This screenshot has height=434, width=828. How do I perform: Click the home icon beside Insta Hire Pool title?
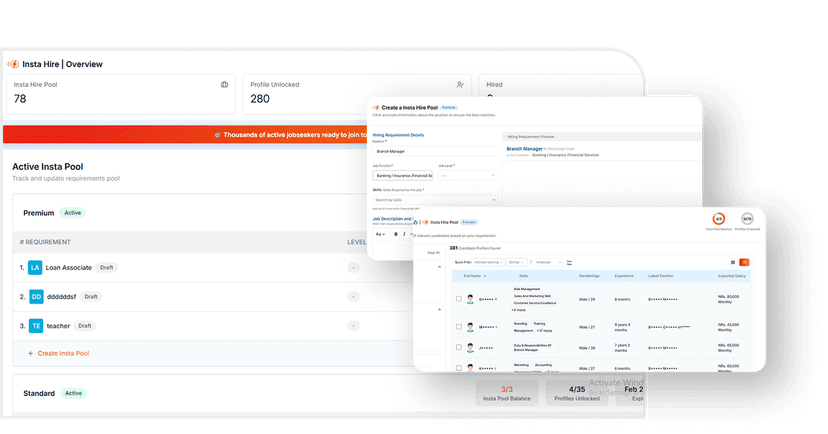point(416,222)
